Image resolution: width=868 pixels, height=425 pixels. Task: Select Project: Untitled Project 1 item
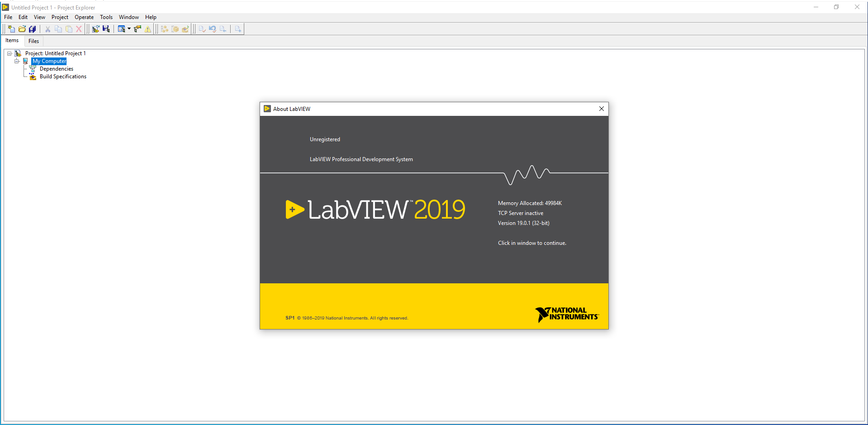point(55,53)
